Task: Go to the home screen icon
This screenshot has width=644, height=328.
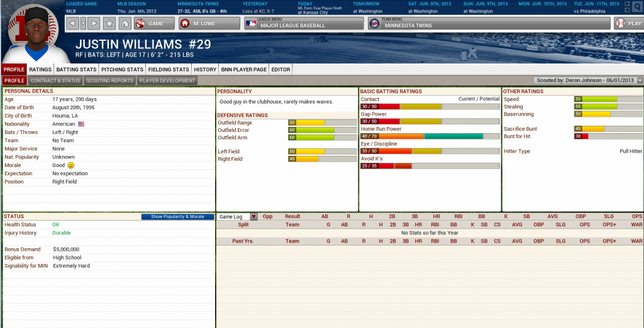Action: point(125,24)
